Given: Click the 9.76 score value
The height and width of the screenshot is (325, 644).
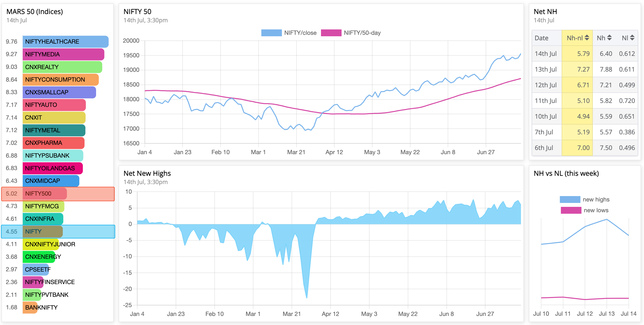Looking at the screenshot, I should 12,41.
